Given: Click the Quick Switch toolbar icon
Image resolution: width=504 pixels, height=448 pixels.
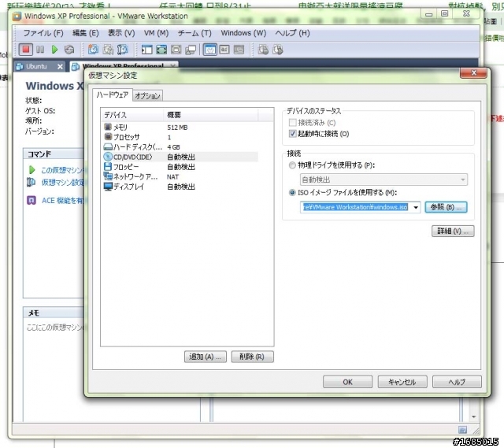Looking at the screenshot, I should (176, 50).
